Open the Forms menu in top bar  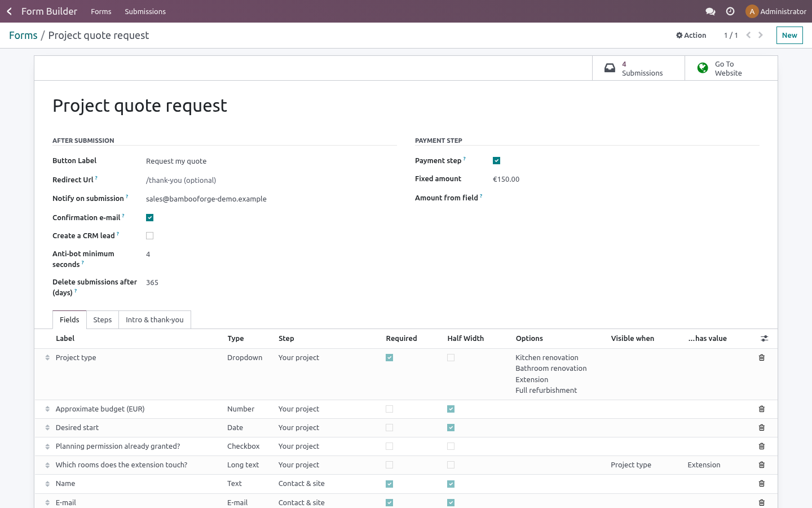click(x=101, y=11)
